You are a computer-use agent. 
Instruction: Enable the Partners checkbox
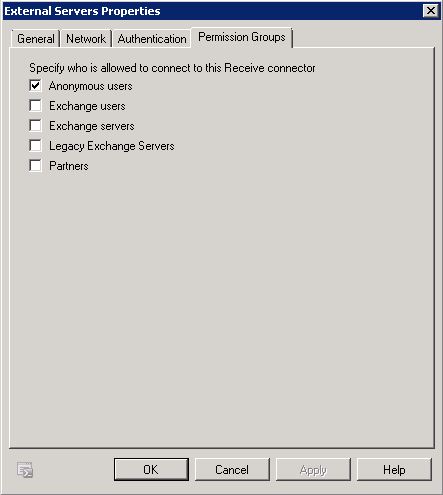[35, 166]
